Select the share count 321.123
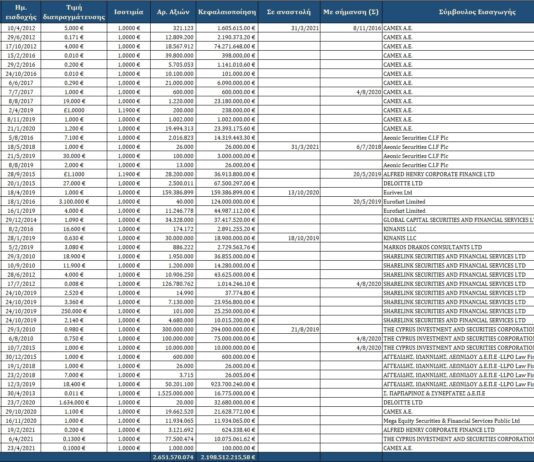 (x=183, y=28)
